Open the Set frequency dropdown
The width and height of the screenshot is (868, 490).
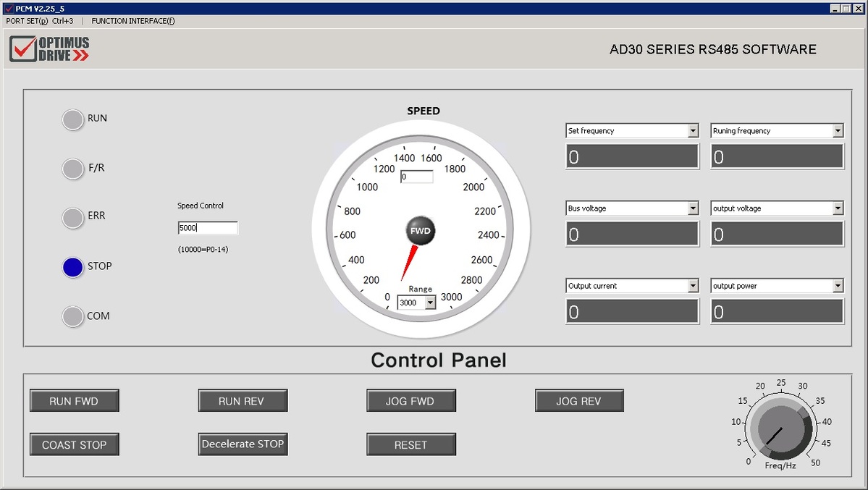point(693,131)
